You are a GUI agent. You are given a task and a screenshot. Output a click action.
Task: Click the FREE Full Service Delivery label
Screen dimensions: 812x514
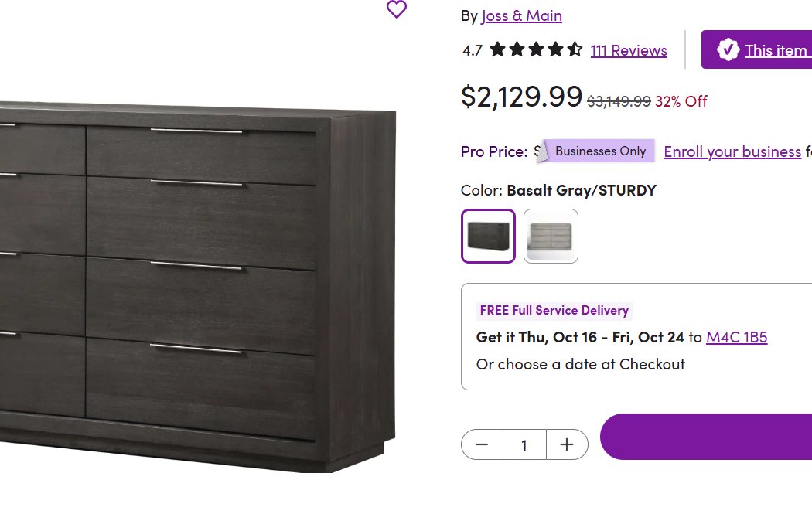[x=554, y=311]
